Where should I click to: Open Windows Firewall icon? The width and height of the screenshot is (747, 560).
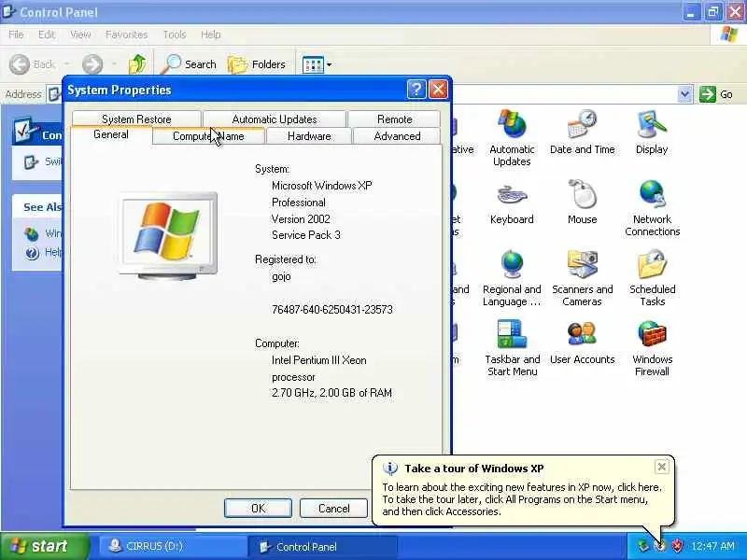tap(652, 348)
